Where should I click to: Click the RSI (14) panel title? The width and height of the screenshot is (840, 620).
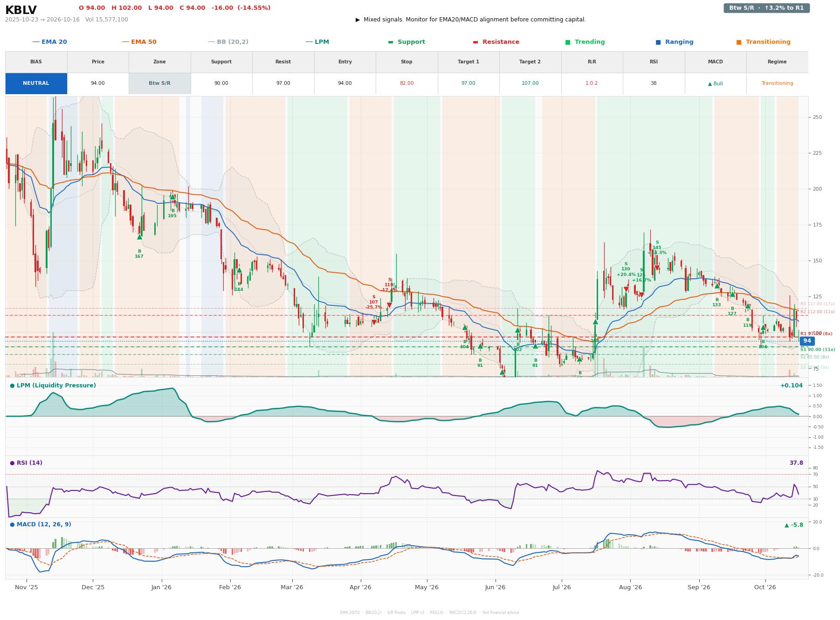click(26, 463)
